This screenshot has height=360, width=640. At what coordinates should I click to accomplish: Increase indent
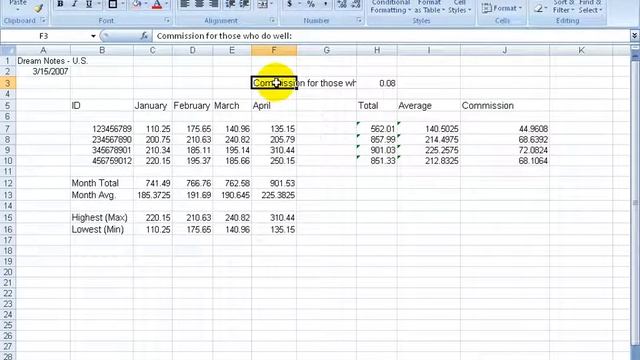tap(244, 4)
